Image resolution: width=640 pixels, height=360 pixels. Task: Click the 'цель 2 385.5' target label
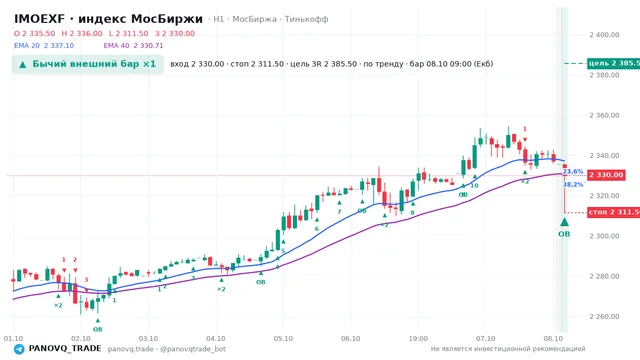coord(613,63)
